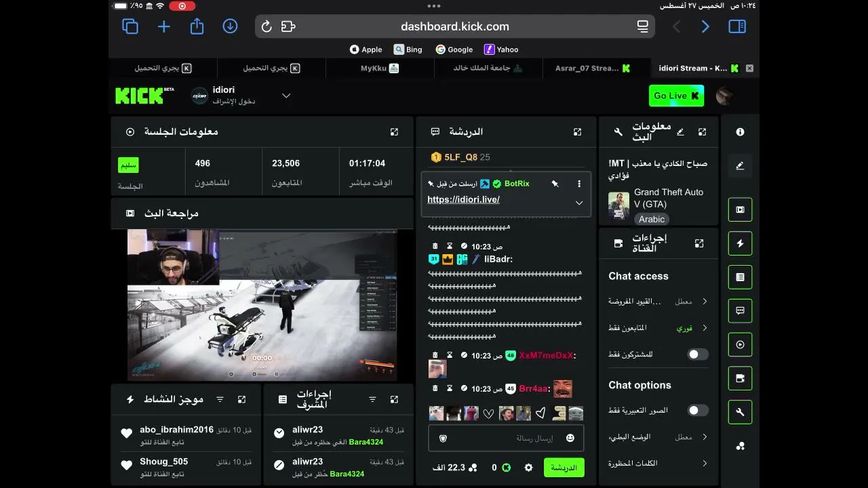
Task: Open pinned message three-dot menu
Action: [x=578, y=184]
